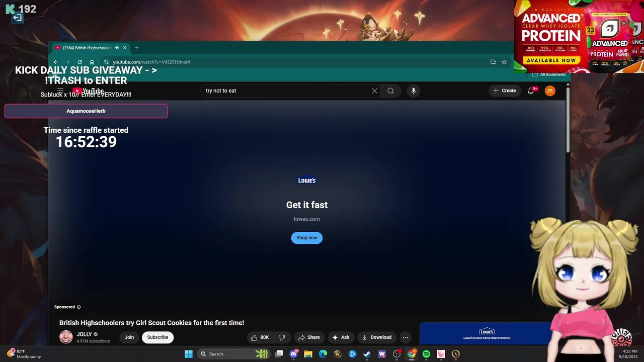Click the Kick exit icon under 192
This screenshot has width=644, height=362.
[x=17, y=18]
